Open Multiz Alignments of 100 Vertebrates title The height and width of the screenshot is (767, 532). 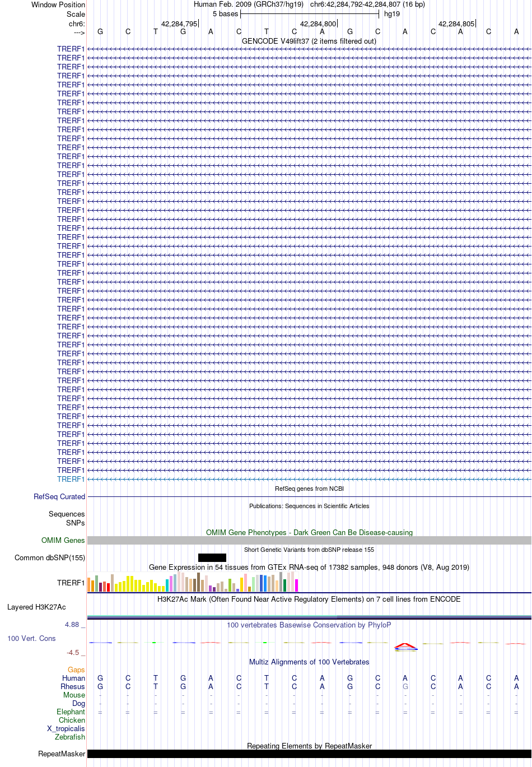click(309, 662)
